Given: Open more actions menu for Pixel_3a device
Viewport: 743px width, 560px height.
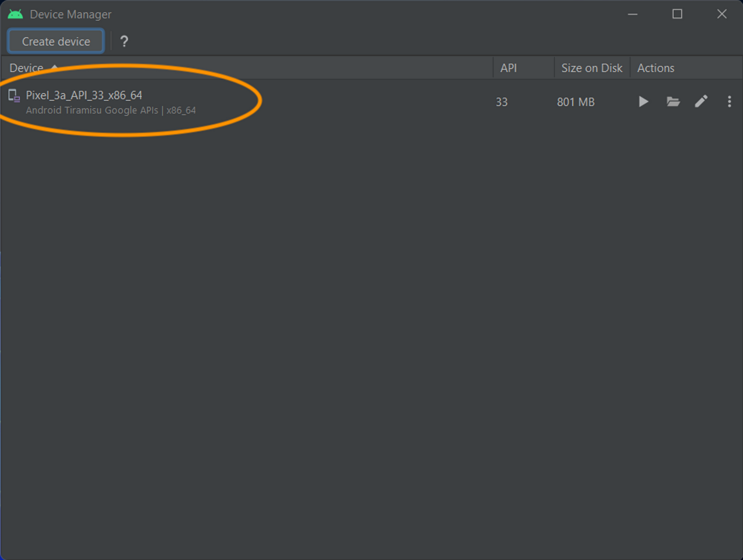Looking at the screenshot, I should tap(729, 102).
